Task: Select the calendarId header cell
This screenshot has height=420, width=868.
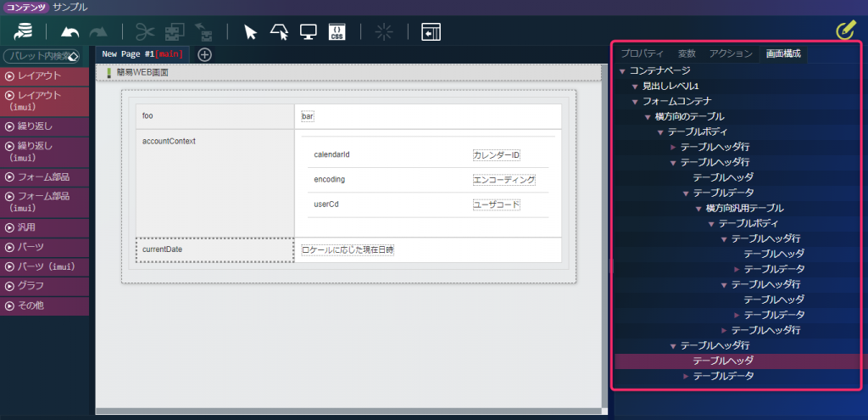Action: click(387, 154)
